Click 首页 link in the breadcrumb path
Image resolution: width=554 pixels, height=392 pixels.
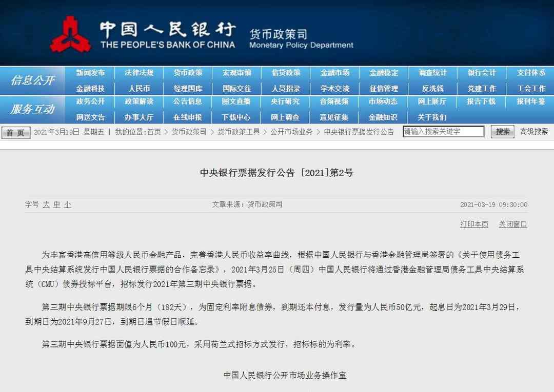(x=154, y=132)
